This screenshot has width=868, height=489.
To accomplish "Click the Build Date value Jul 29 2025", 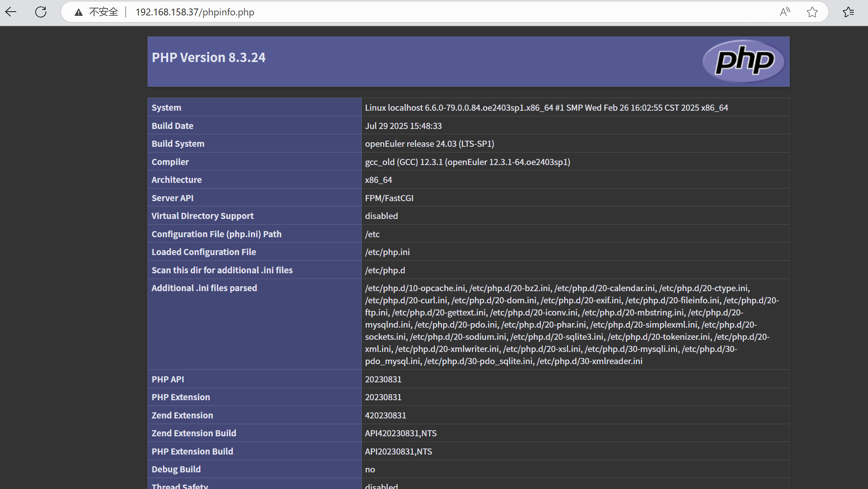I will [403, 126].
